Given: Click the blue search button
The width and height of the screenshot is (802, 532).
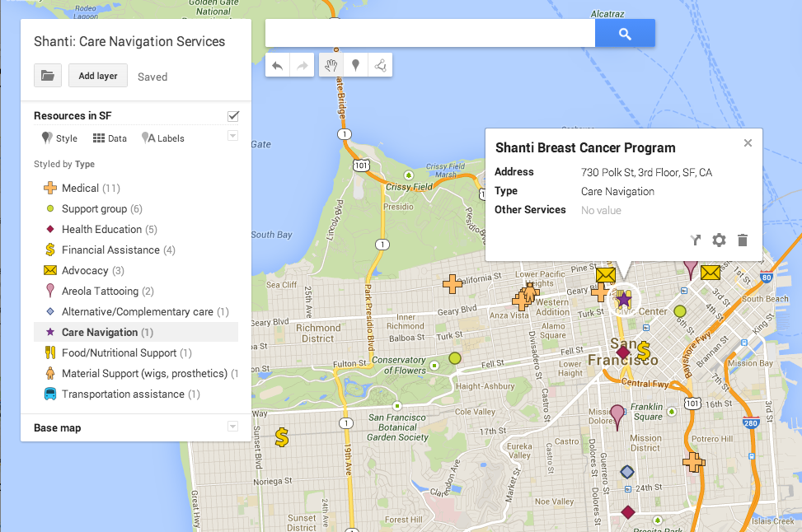Looking at the screenshot, I should coord(625,33).
